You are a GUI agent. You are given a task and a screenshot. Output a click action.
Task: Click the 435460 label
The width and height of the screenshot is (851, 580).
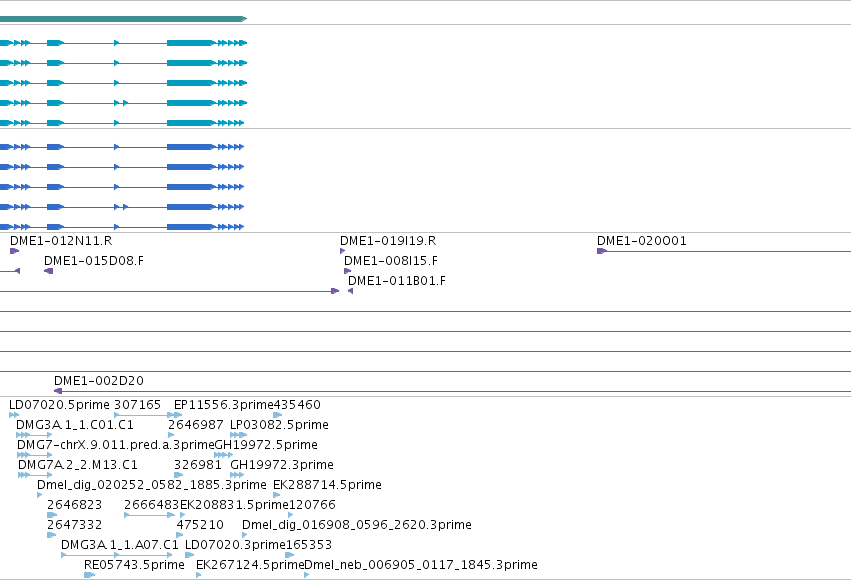click(297, 405)
